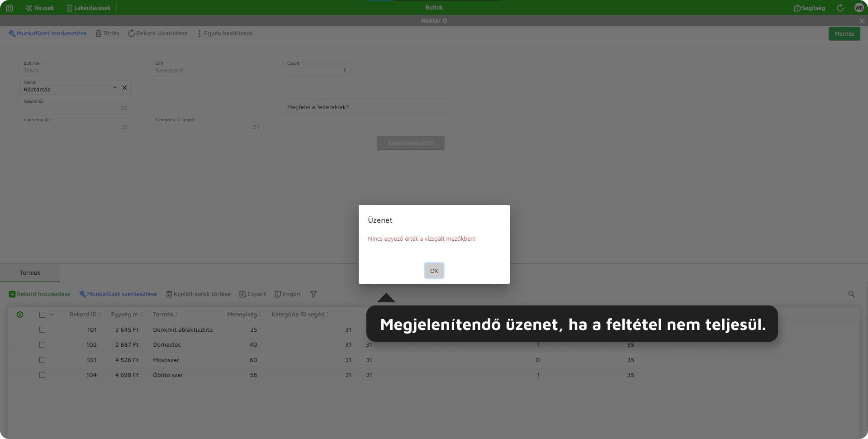The image size is (868, 439).
Task: Sort by Rekord ID column
Action: pyautogui.click(x=85, y=315)
